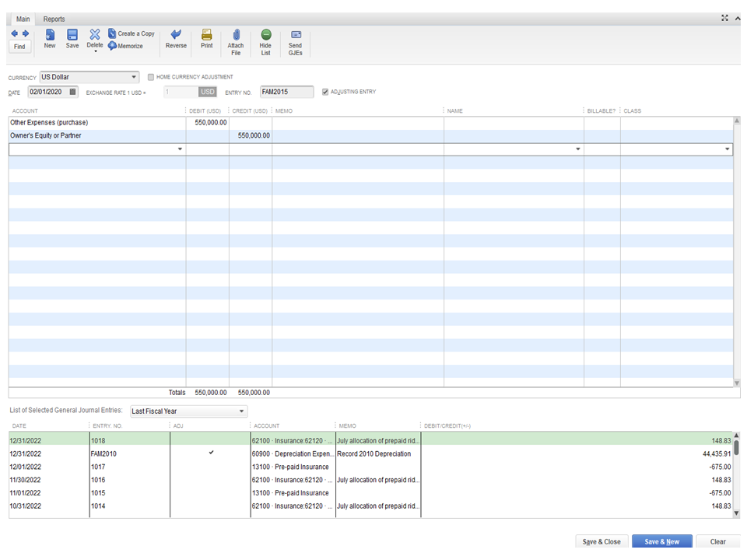Open the Account dropdown in empty row
The image size is (747, 560).
click(181, 149)
